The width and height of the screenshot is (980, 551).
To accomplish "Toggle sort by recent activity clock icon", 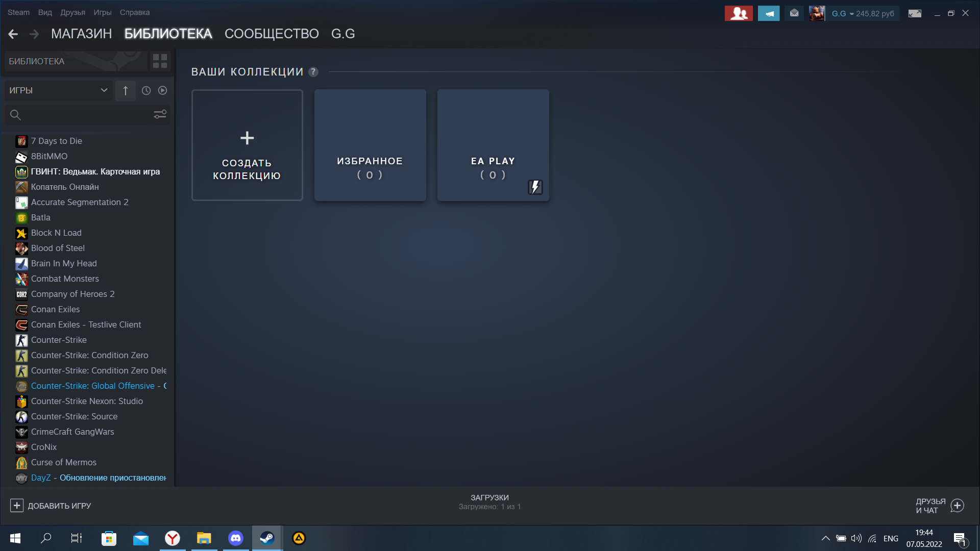I will pyautogui.click(x=146, y=90).
